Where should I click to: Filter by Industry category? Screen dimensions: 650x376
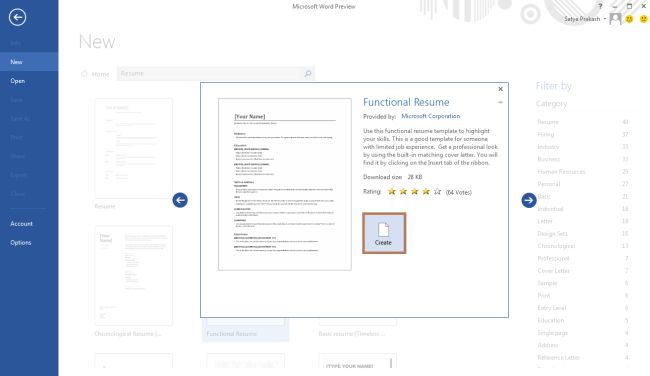(582, 147)
